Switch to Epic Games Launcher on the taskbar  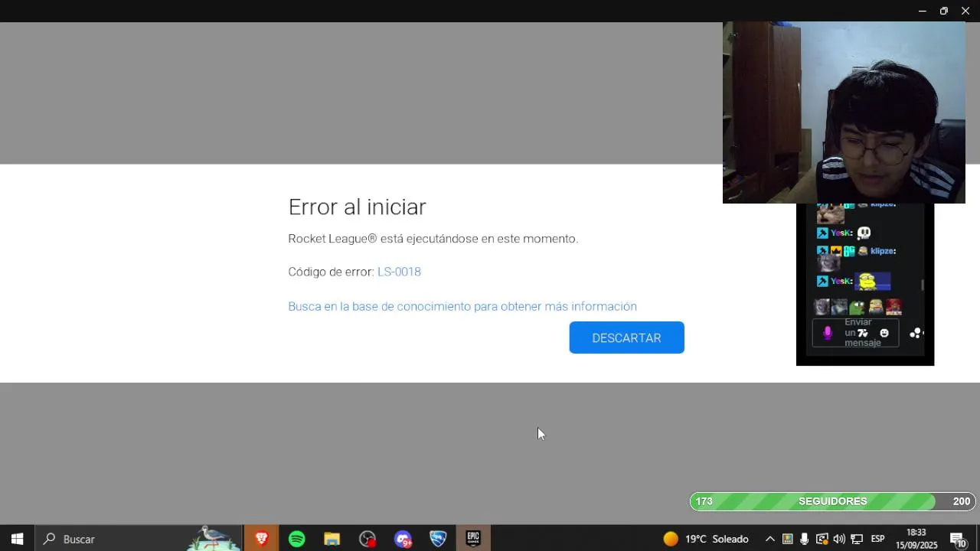(x=473, y=539)
